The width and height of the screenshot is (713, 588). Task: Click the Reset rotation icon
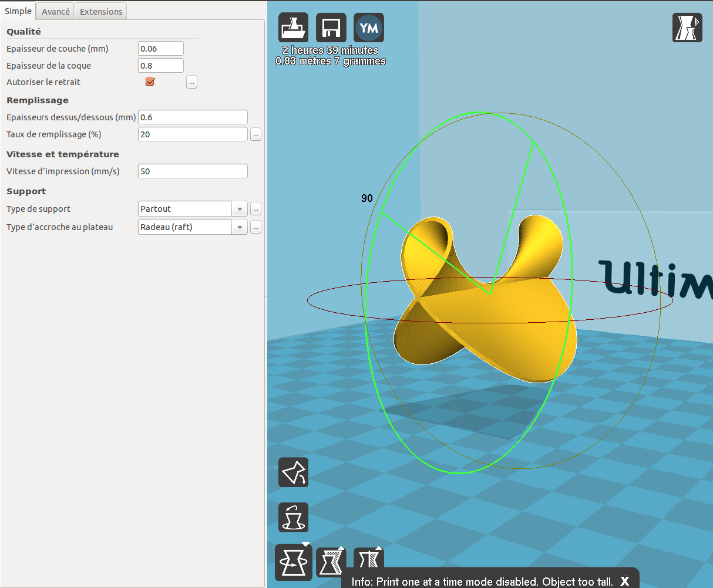293,517
